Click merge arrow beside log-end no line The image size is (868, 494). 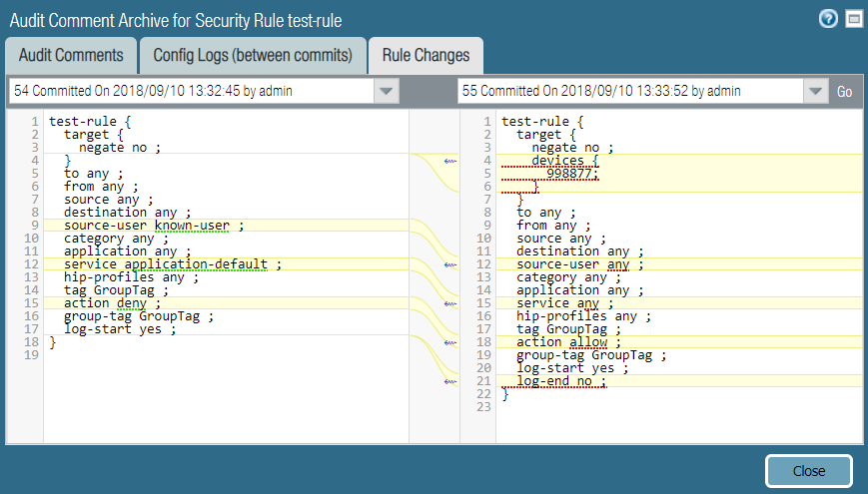pyautogui.click(x=449, y=381)
